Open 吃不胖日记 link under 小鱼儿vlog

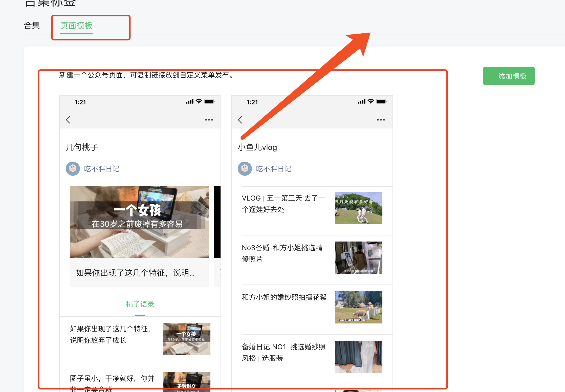click(x=274, y=169)
